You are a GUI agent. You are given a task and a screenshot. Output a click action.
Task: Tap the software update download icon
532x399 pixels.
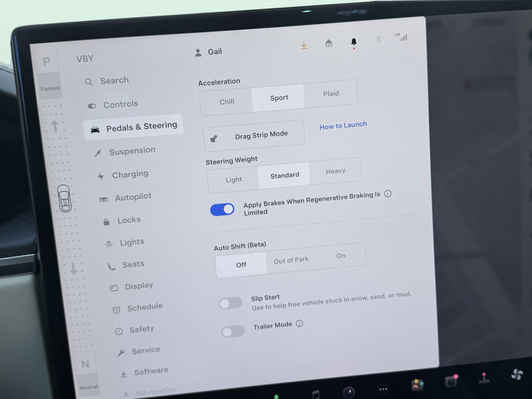[x=304, y=45]
